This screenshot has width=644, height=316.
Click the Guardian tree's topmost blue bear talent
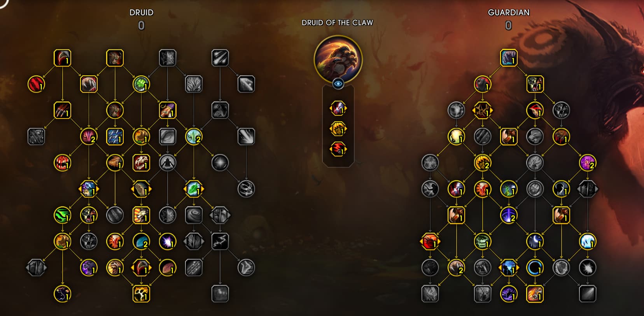coord(509,58)
